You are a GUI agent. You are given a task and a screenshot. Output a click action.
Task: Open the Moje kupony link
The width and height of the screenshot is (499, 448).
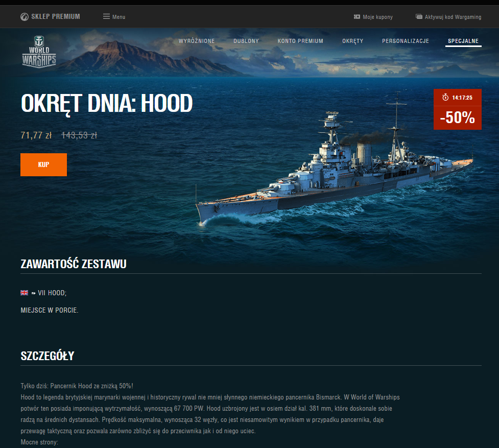(x=377, y=17)
